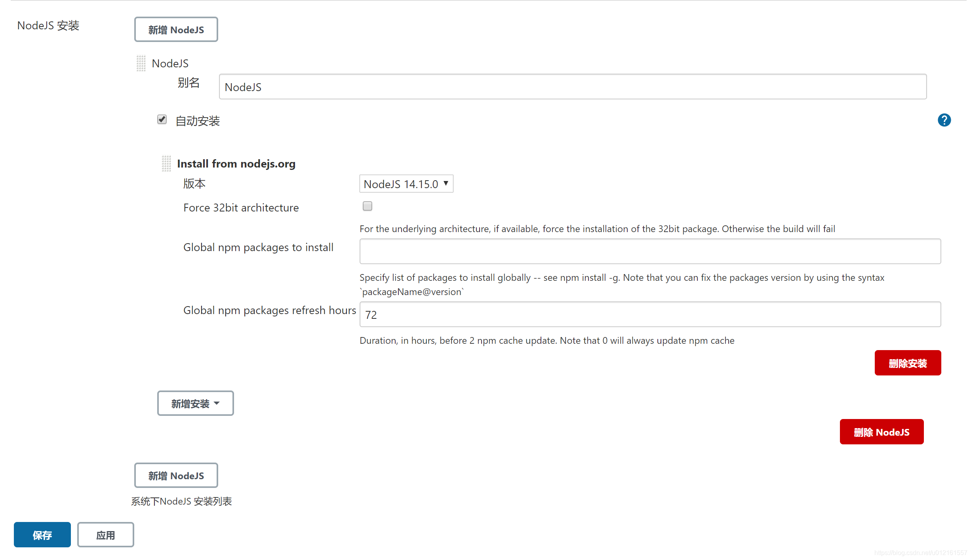Apply settings with the 应用 button
Image resolution: width=971 pixels, height=560 pixels.
point(106,535)
